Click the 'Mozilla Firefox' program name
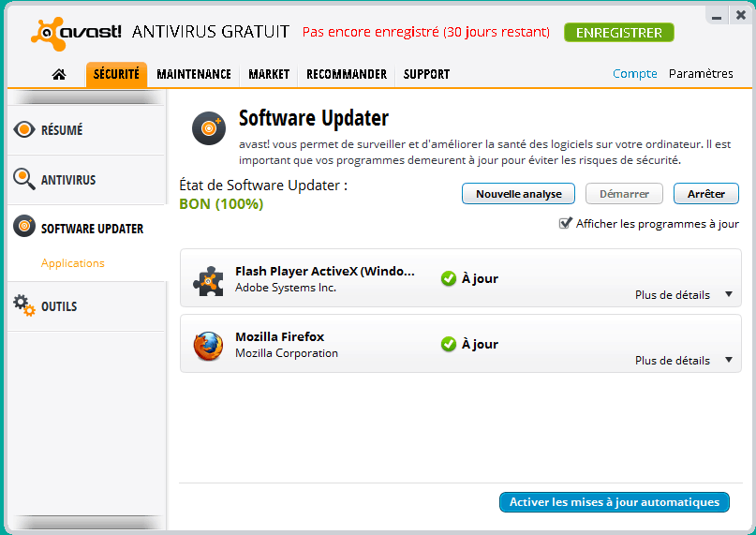Viewport: 756px width, 535px height. pyautogui.click(x=280, y=336)
